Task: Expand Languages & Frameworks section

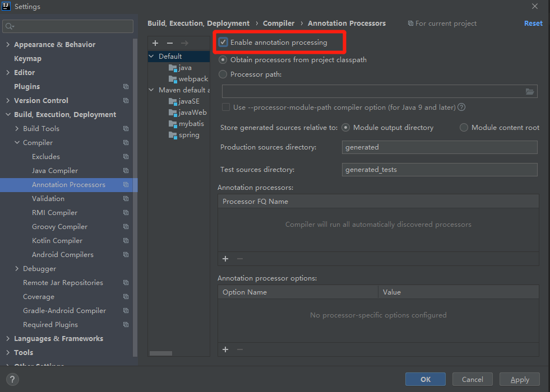Action: coord(8,339)
